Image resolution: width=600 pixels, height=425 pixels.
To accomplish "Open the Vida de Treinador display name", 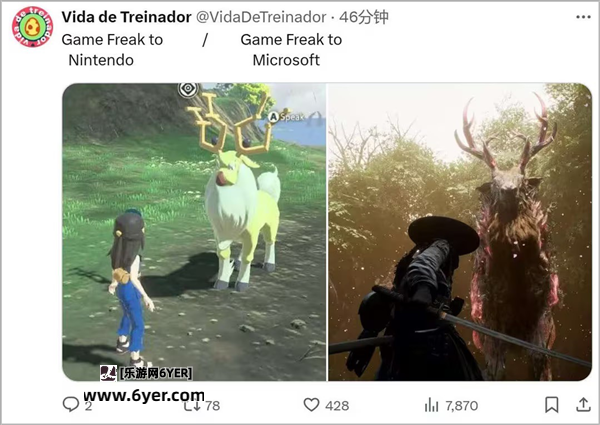I will pyautogui.click(x=126, y=17).
